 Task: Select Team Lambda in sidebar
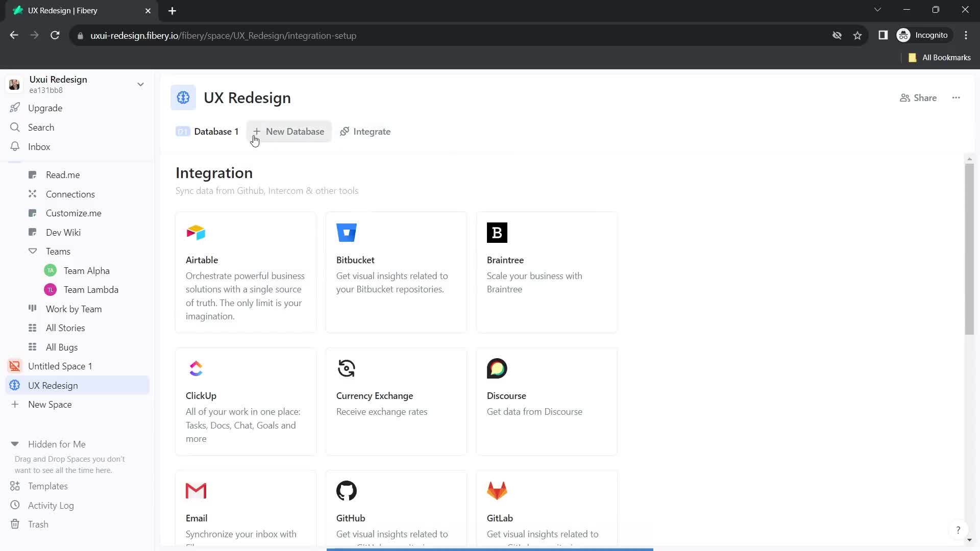91,289
